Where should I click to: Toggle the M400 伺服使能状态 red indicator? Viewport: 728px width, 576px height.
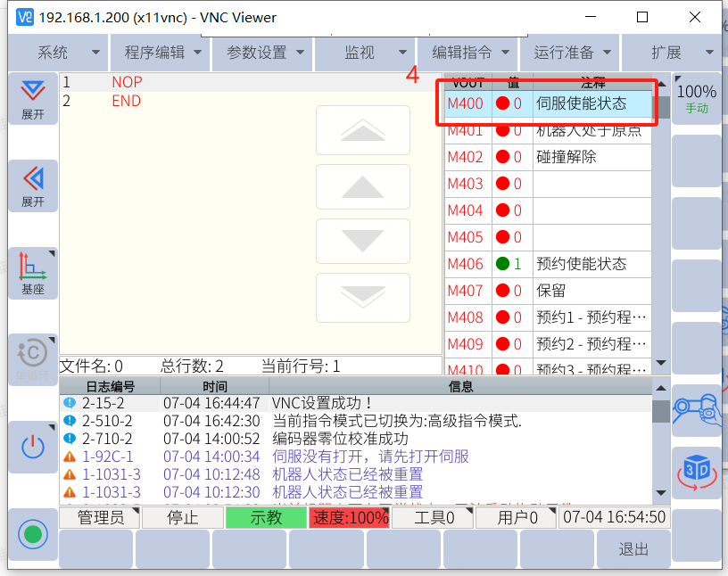click(x=502, y=103)
